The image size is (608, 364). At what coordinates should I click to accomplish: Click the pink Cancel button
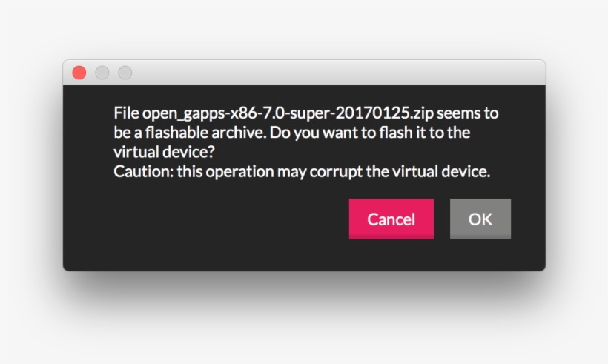click(391, 219)
